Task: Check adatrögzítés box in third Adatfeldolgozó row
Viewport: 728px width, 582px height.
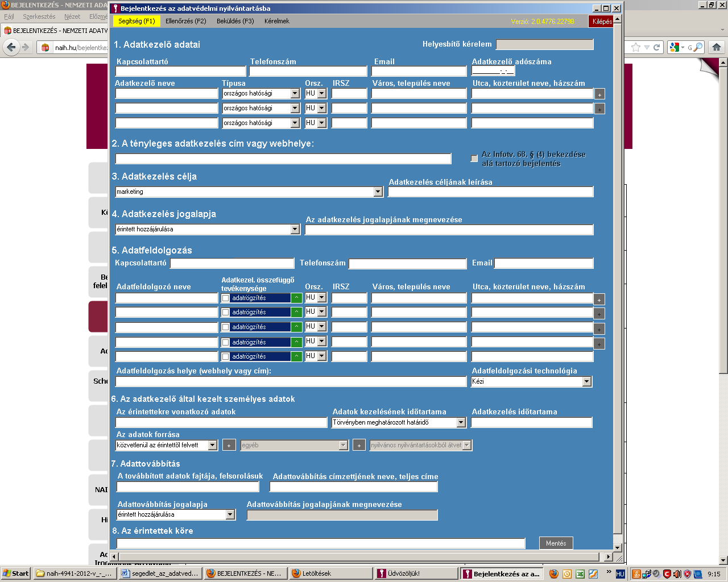Action: coord(226,327)
